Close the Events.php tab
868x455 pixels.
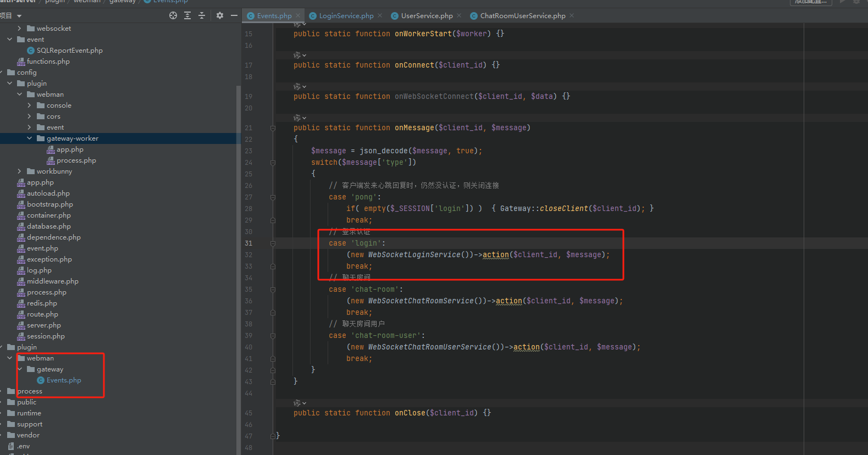298,16
